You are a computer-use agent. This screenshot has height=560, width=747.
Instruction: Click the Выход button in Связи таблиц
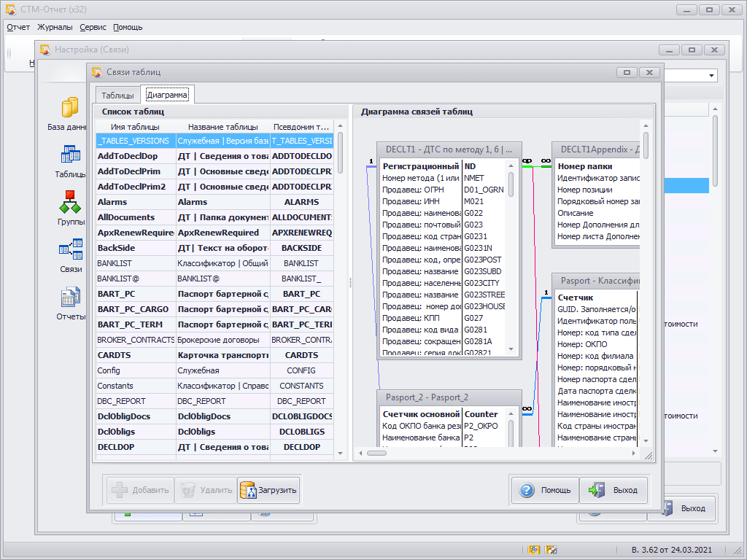coord(614,490)
